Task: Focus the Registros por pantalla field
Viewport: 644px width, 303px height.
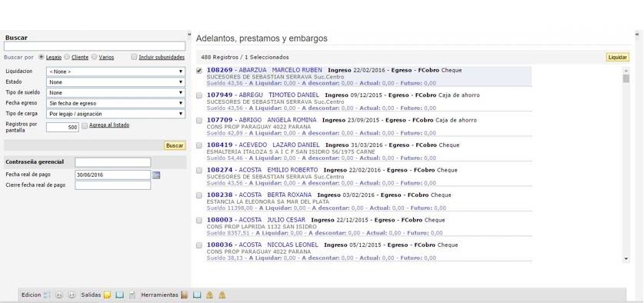Action: tap(62, 128)
